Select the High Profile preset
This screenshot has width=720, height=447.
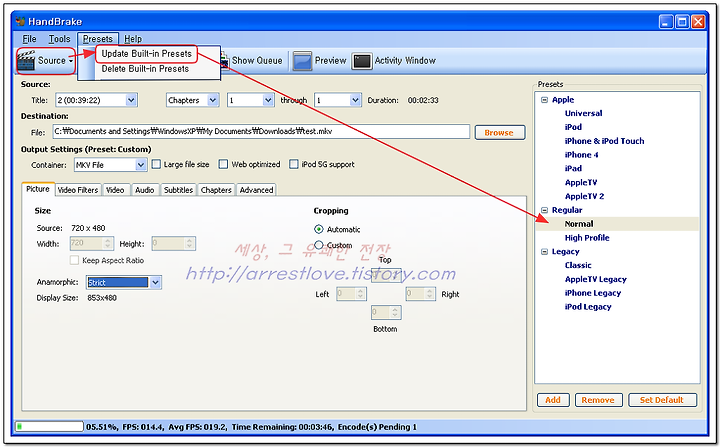click(x=587, y=238)
